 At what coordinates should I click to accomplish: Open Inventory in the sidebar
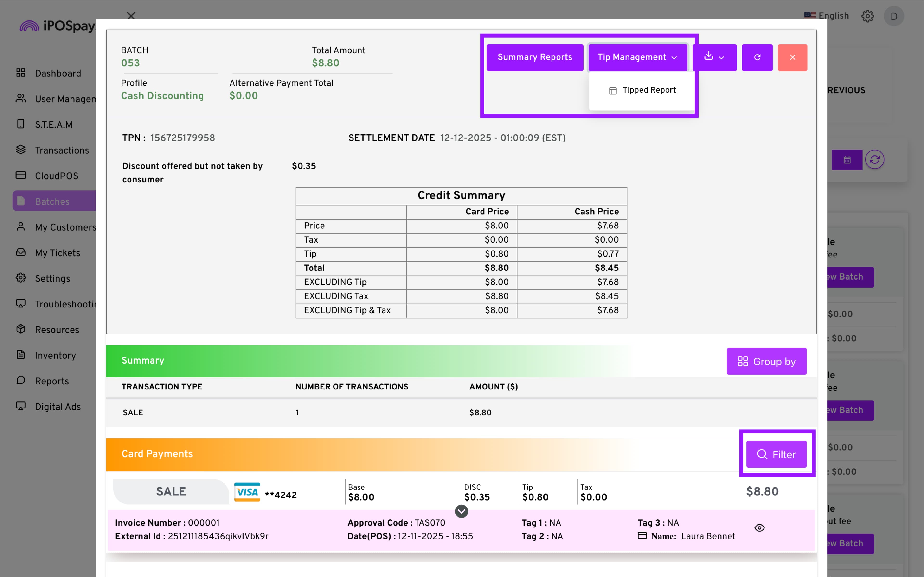[x=55, y=355]
